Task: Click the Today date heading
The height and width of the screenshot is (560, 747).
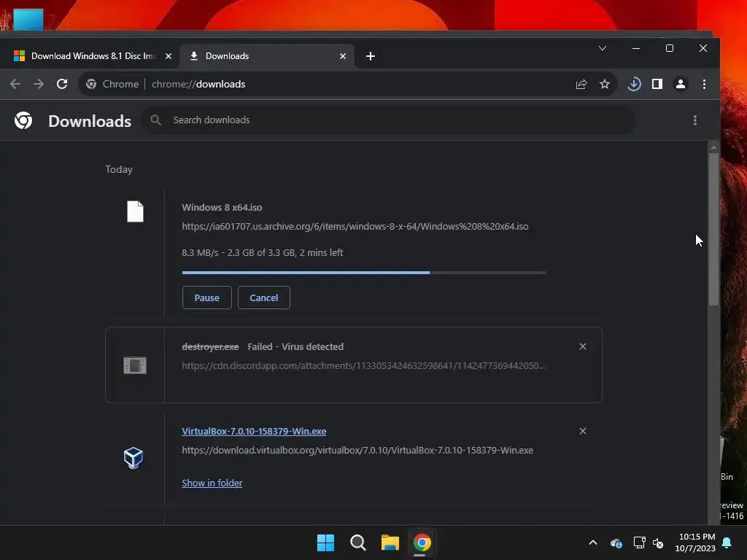Action: (119, 169)
